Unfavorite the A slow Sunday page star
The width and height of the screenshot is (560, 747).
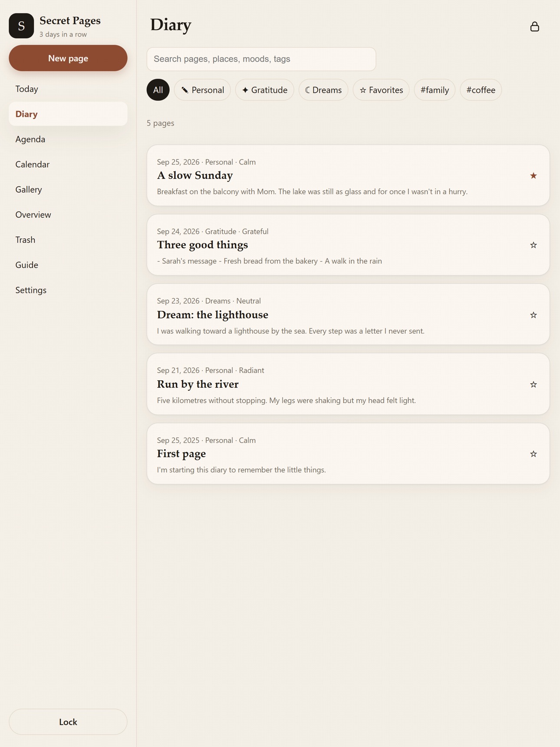(x=533, y=175)
